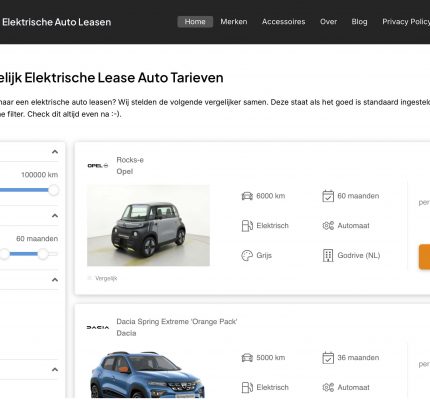Open the Accessoires menu item
430x400 pixels.
coord(283,22)
